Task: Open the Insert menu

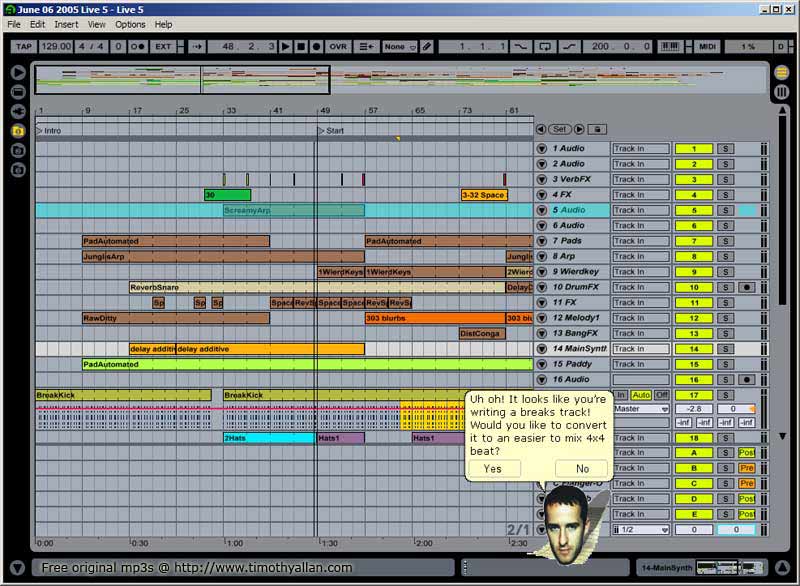Action: [66, 24]
